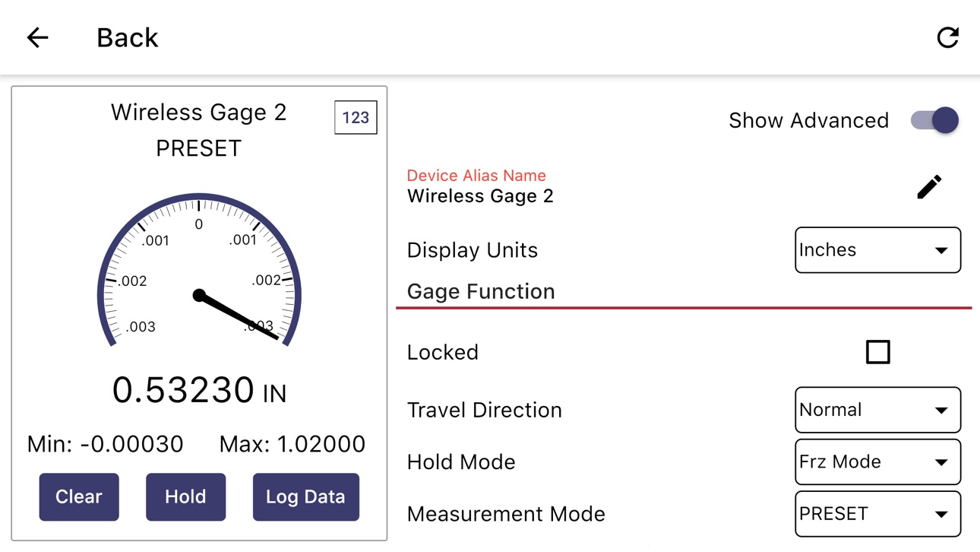Check the Locked checkbox
The height and width of the screenshot is (552, 980).
[x=877, y=352]
